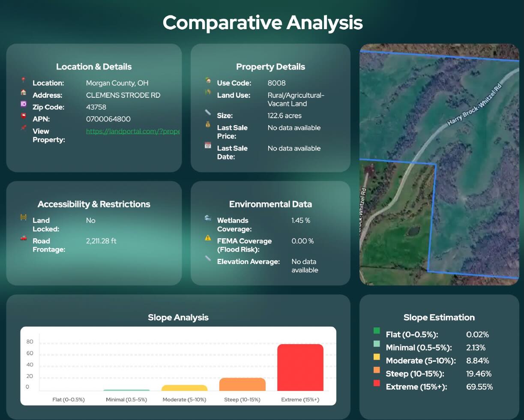Click the house icon next to Address
This screenshot has height=420, width=524.
[x=23, y=92]
